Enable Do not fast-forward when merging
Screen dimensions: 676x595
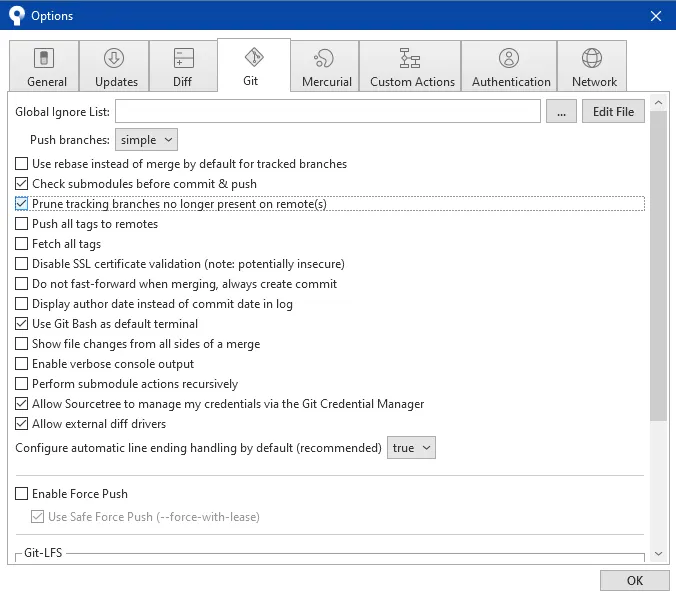(22, 284)
